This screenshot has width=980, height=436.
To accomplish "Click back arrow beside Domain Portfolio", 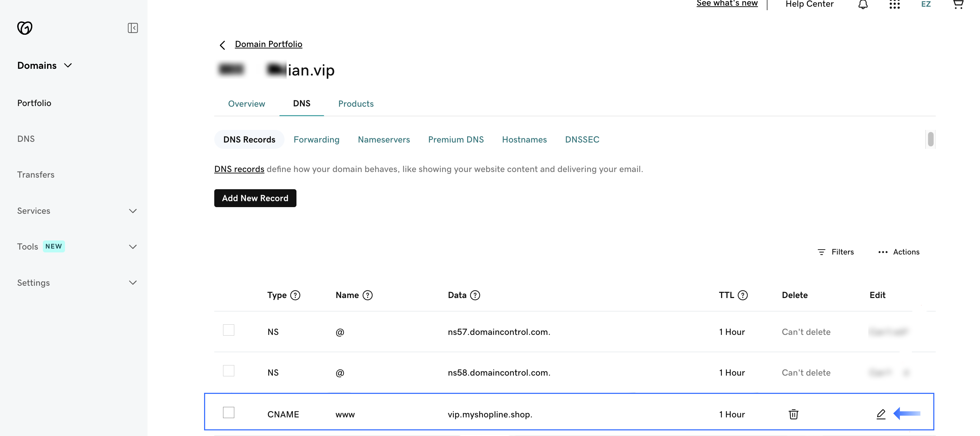I will [x=223, y=45].
